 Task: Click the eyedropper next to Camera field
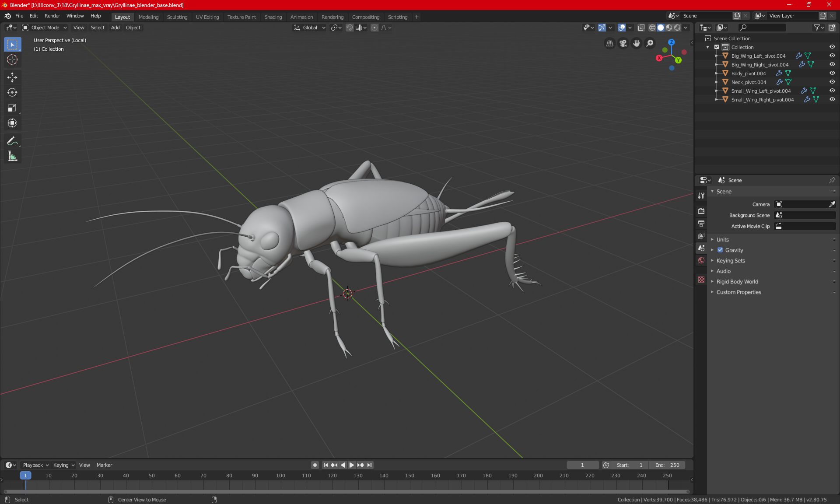pos(832,204)
